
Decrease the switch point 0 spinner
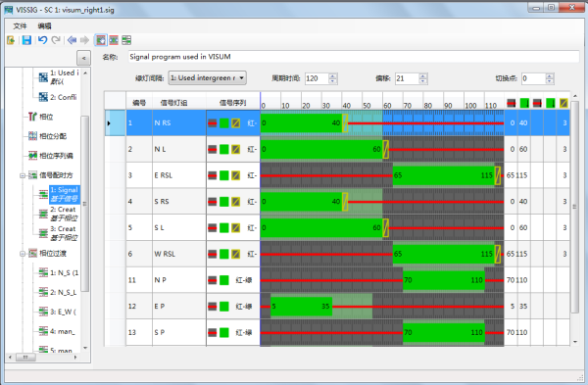[550, 81]
